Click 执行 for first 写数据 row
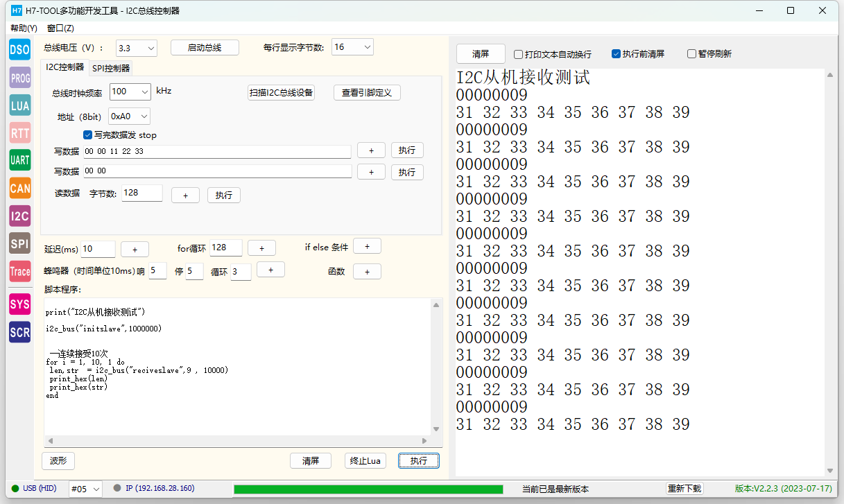 407,150
